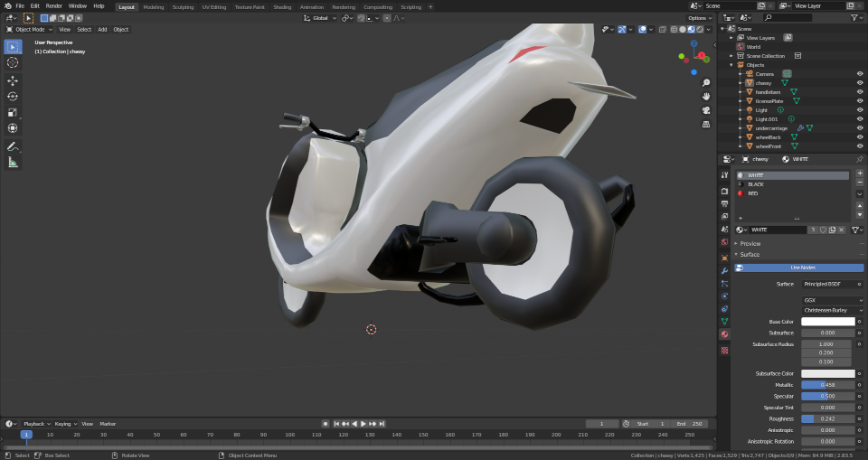Open the Modifiers wrench tab
The width and height of the screenshot is (868, 460).
coord(724,271)
